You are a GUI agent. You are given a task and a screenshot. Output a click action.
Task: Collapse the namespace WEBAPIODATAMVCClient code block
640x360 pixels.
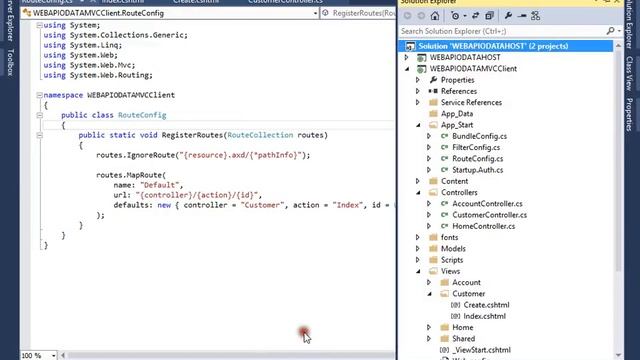click(40, 95)
